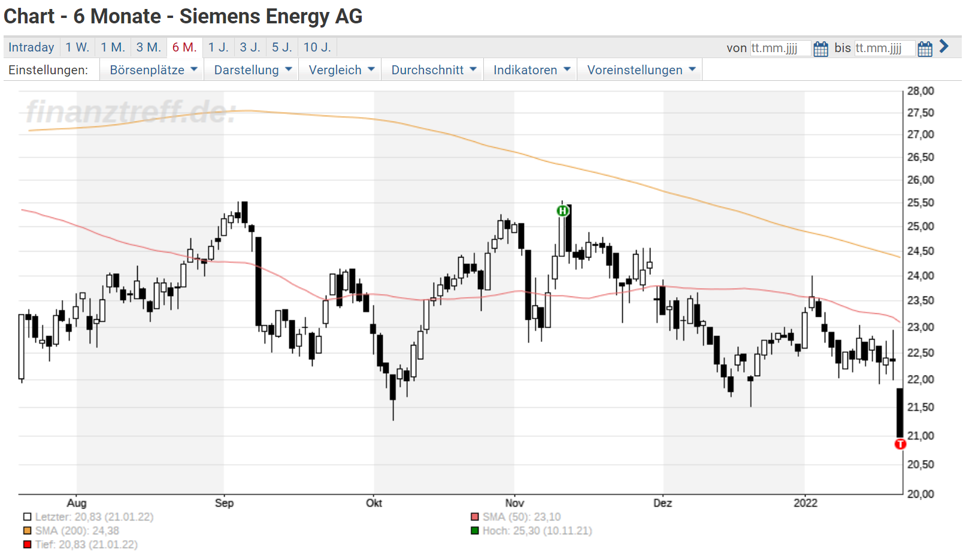Image resolution: width=969 pixels, height=560 pixels.
Task: Click the 21,00 price axis label
Action: point(920,436)
